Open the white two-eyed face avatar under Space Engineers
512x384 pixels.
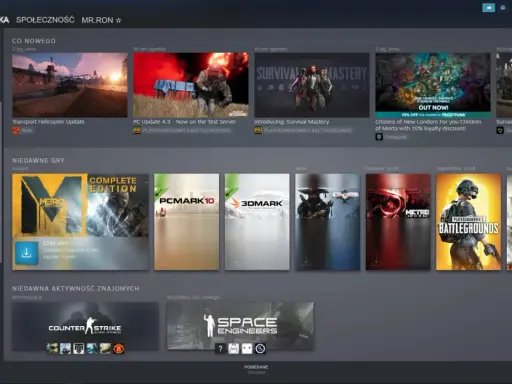point(247,349)
